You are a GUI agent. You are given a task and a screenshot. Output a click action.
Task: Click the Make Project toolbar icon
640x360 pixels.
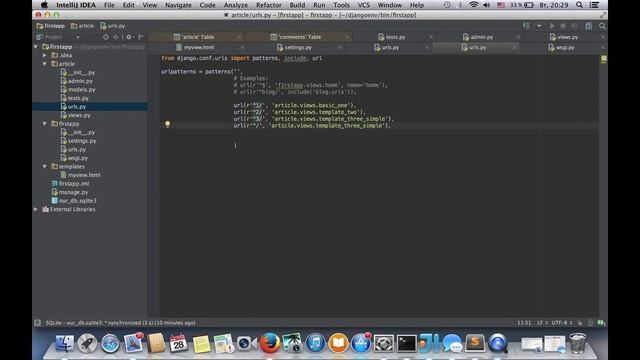tap(527, 26)
